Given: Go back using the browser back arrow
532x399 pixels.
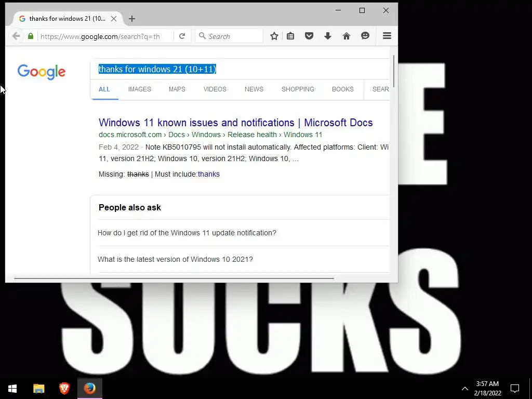Looking at the screenshot, I should pyautogui.click(x=16, y=36).
